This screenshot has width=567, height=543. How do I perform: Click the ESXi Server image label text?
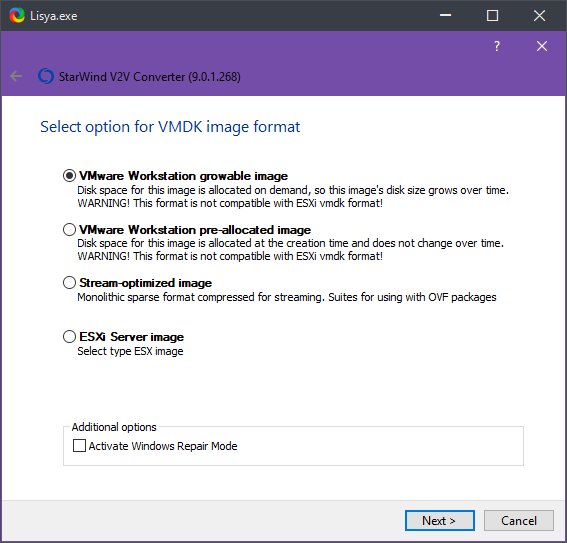pyautogui.click(x=132, y=337)
